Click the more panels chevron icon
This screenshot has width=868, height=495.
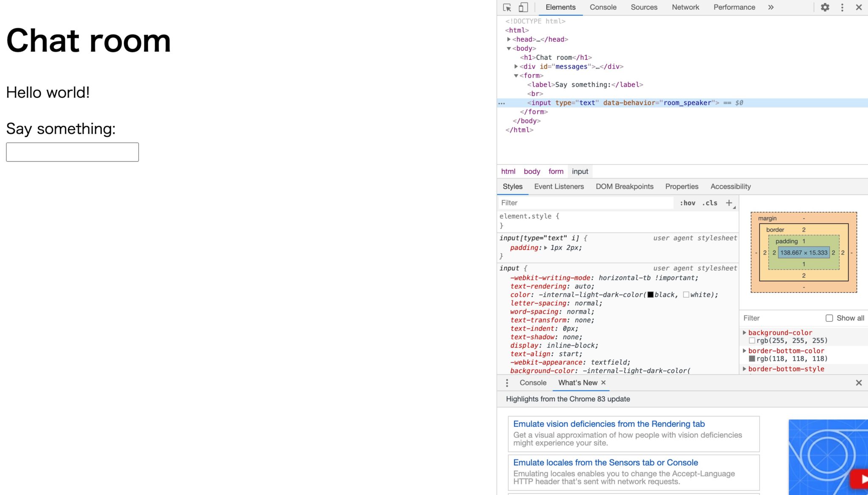click(x=771, y=7)
